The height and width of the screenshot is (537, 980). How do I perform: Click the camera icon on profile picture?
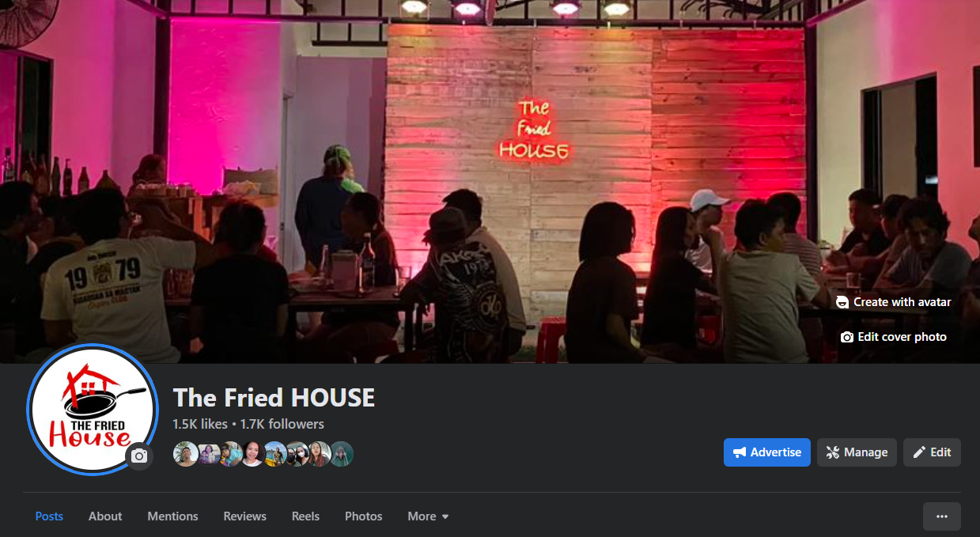pyautogui.click(x=139, y=456)
